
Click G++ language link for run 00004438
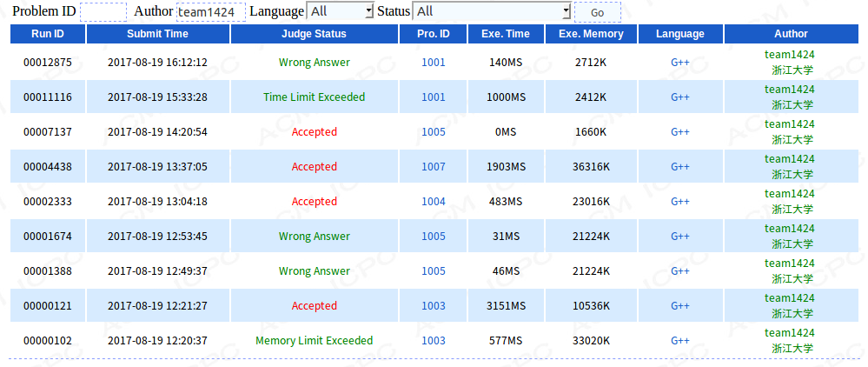pyautogui.click(x=679, y=167)
